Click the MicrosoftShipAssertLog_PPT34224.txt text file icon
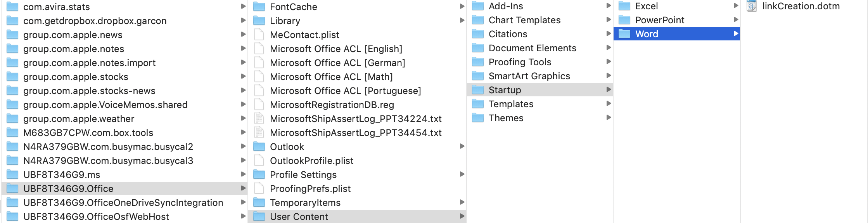 [259, 118]
